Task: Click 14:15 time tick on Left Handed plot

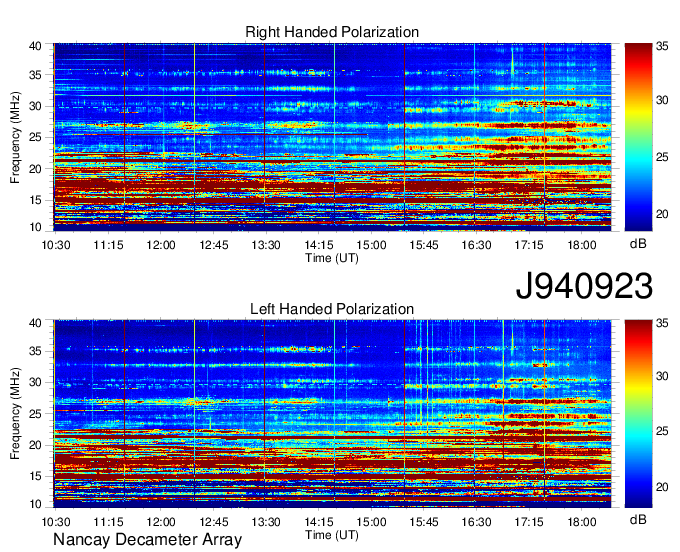Action: click(x=319, y=522)
